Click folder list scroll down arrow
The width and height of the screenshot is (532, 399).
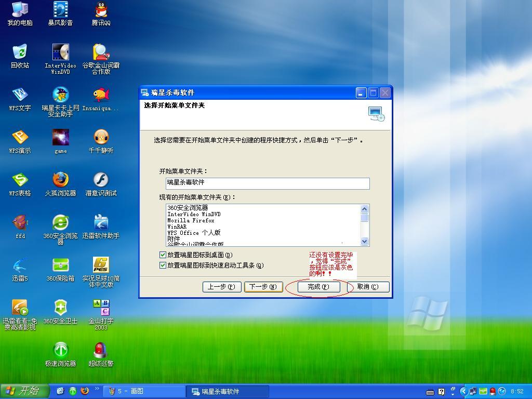364,242
